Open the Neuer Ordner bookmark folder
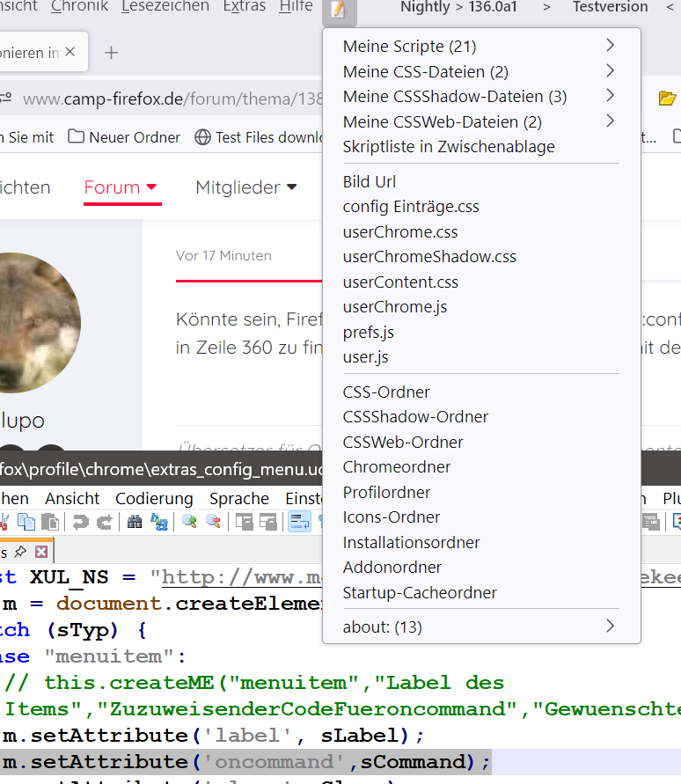The width and height of the screenshot is (681, 784). coord(123,137)
